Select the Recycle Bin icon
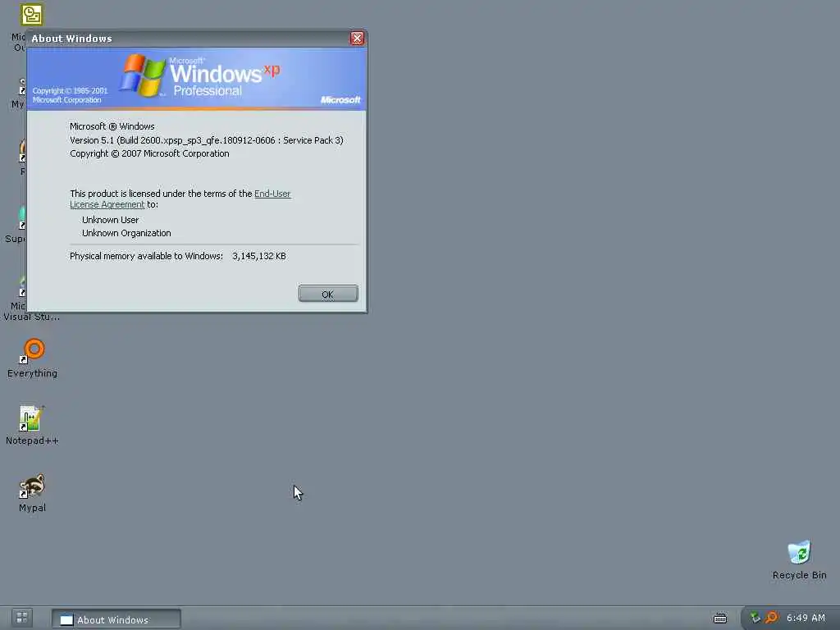 [799, 559]
